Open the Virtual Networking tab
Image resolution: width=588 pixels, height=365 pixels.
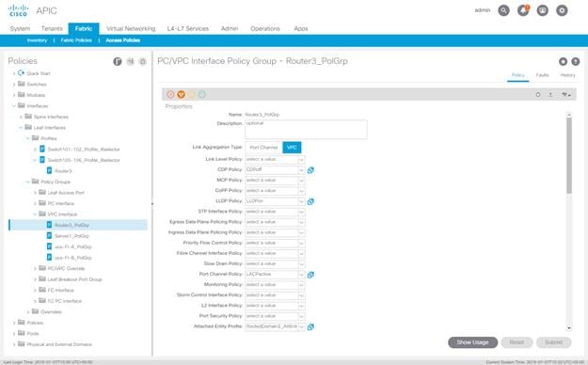[x=131, y=28]
